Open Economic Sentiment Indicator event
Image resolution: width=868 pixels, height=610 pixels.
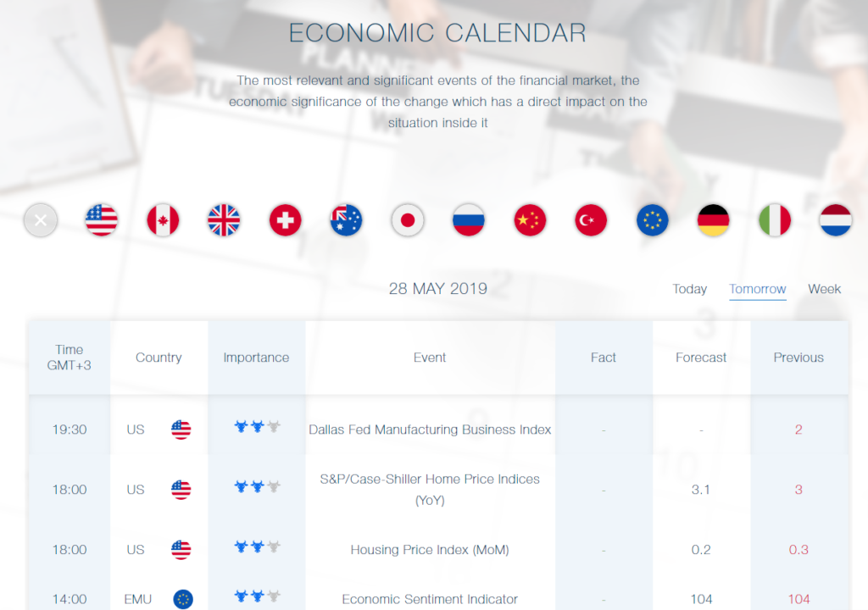pyautogui.click(x=430, y=599)
